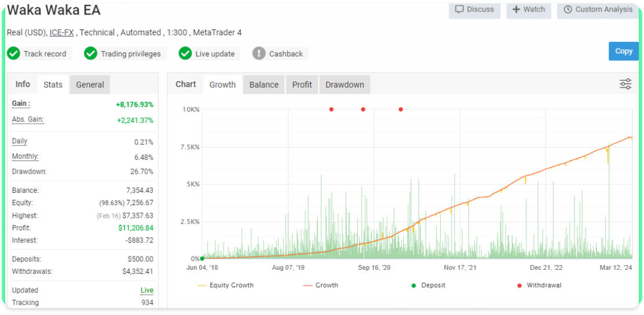Image resolution: width=644 pixels, height=315 pixels.
Task: Click the Track record green checkmark icon
Action: click(x=13, y=53)
